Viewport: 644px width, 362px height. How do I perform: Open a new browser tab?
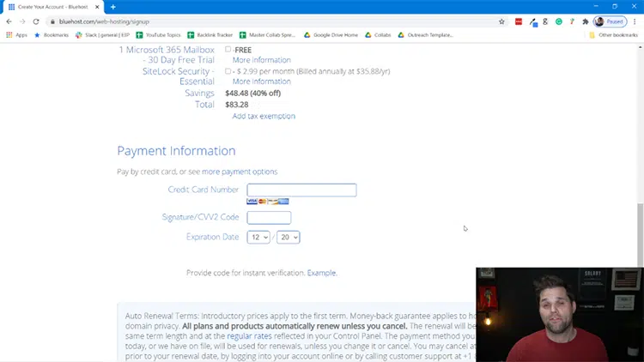pos(112,7)
